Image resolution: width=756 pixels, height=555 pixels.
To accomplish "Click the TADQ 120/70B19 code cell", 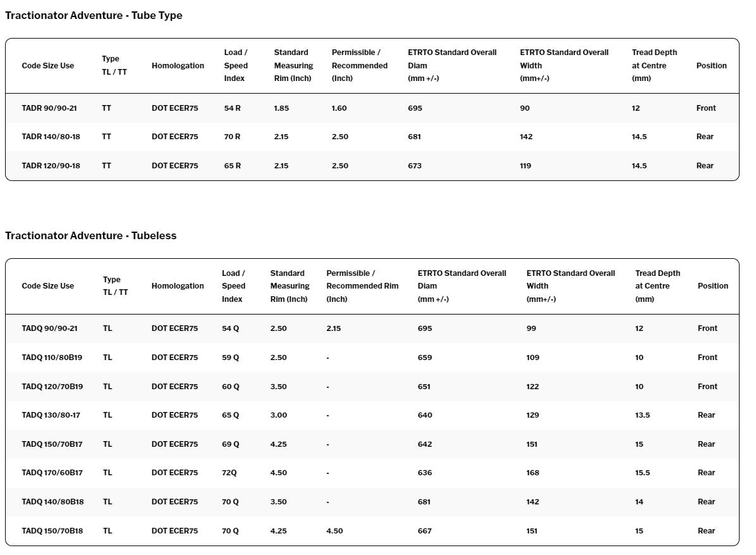I will click(x=52, y=387).
